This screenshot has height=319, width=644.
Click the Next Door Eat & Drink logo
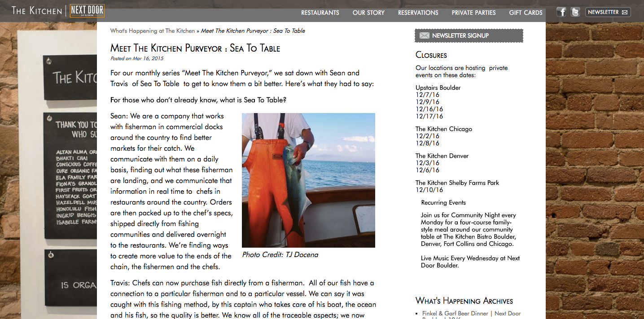87,11
